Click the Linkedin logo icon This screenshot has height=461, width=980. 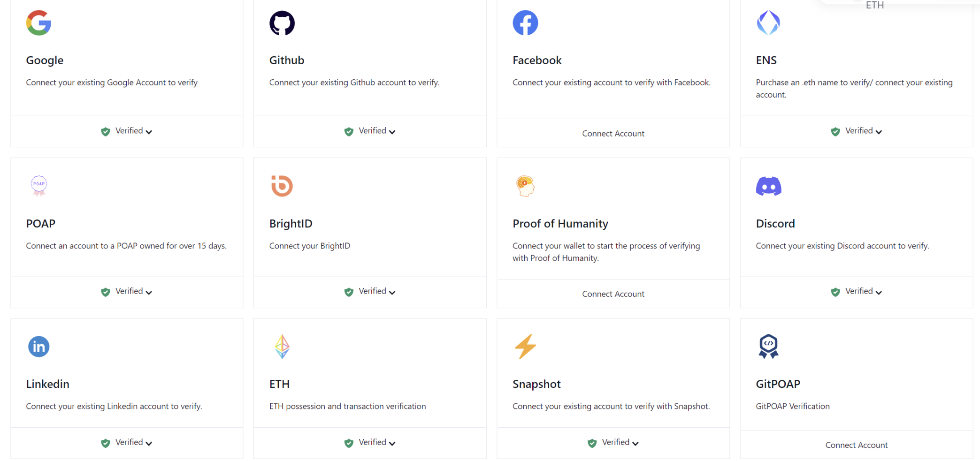pos(39,347)
